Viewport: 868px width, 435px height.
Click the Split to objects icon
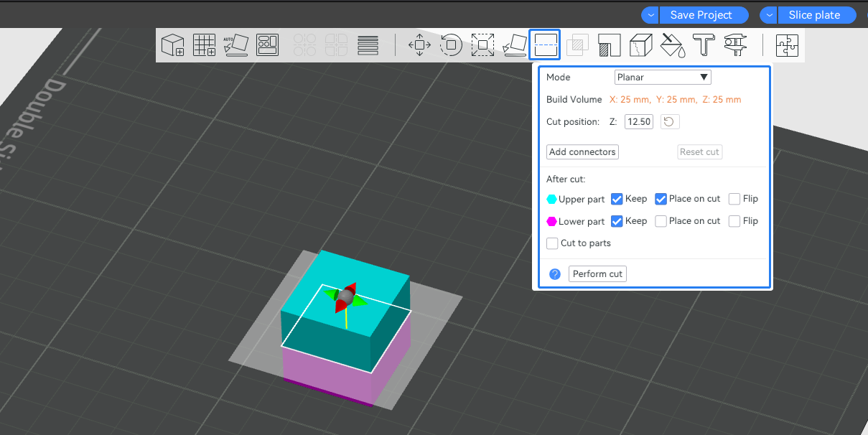(x=304, y=45)
